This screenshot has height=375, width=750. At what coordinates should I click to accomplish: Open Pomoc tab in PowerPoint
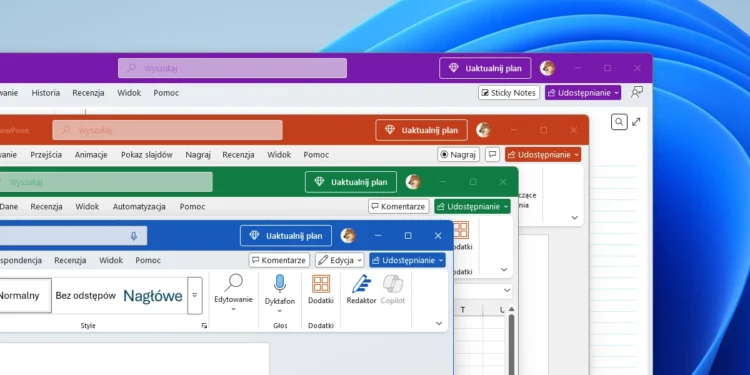[316, 154]
